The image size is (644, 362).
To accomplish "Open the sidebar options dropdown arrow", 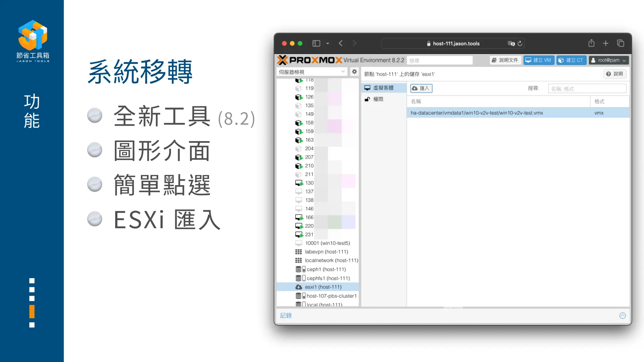I will coord(328,43).
